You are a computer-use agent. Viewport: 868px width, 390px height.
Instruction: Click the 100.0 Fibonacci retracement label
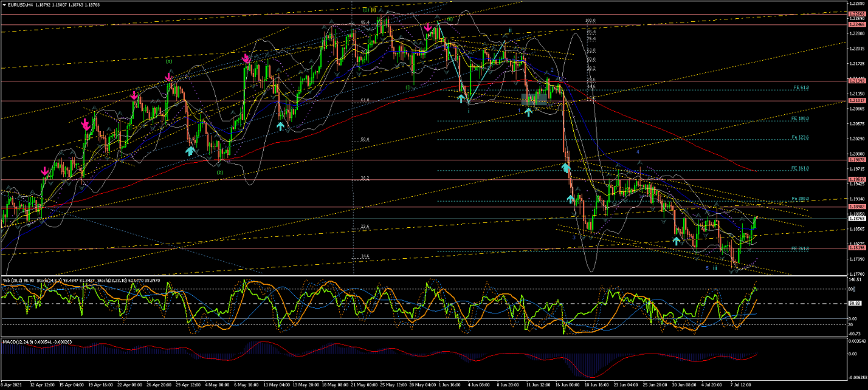point(590,21)
